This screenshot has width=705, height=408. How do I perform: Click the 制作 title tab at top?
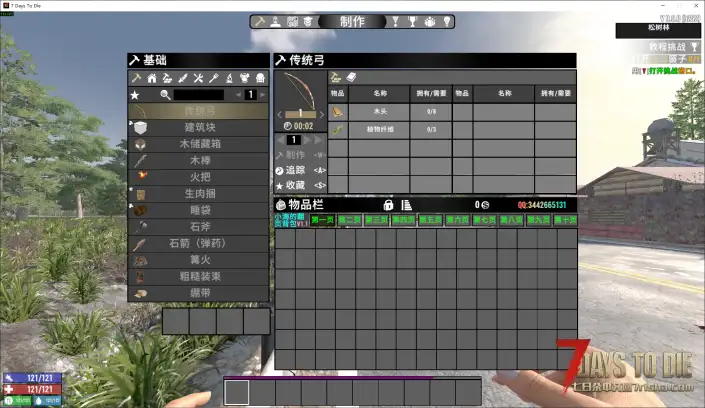pyautogui.click(x=352, y=22)
